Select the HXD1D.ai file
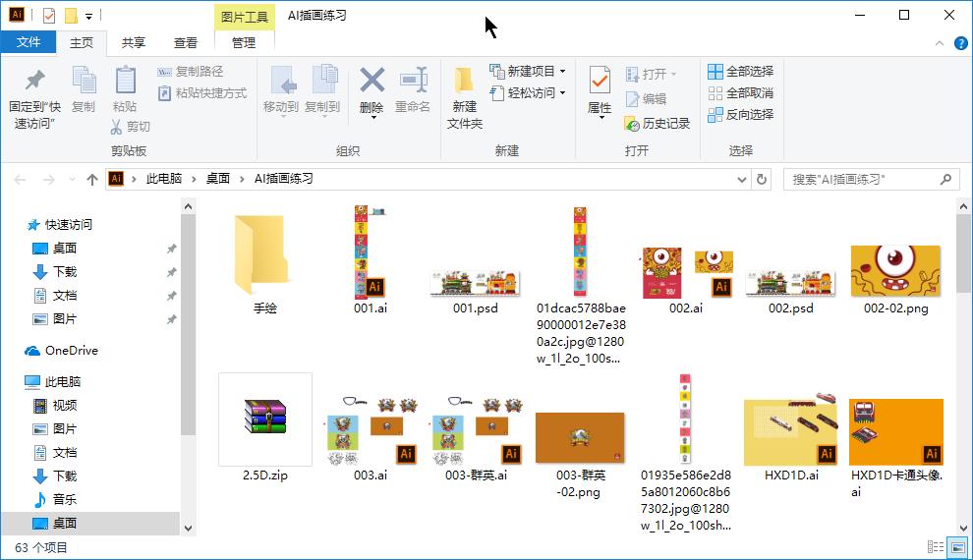The width and height of the screenshot is (973, 560). tap(791, 437)
